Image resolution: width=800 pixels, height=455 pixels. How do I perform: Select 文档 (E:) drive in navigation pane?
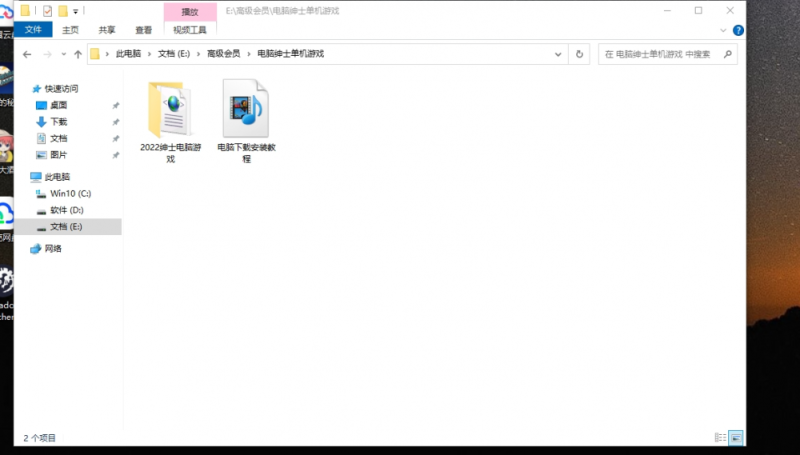[66, 226]
